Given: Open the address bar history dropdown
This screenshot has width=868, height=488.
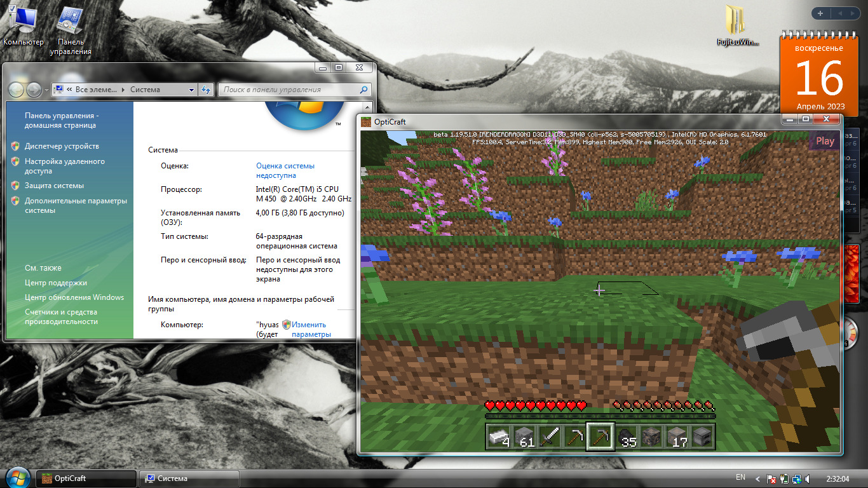Looking at the screenshot, I should coord(191,90).
